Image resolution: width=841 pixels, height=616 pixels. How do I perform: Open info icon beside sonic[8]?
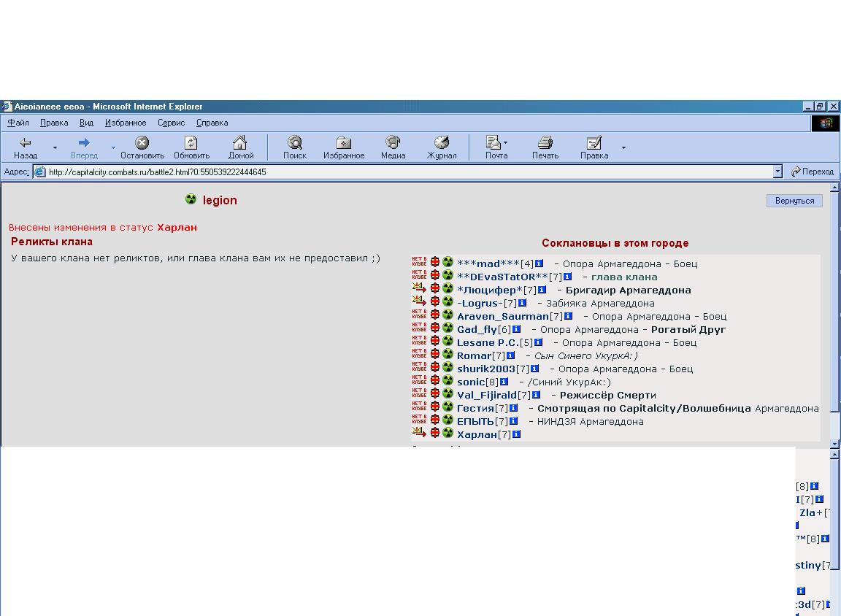pyautogui.click(x=504, y=382)
